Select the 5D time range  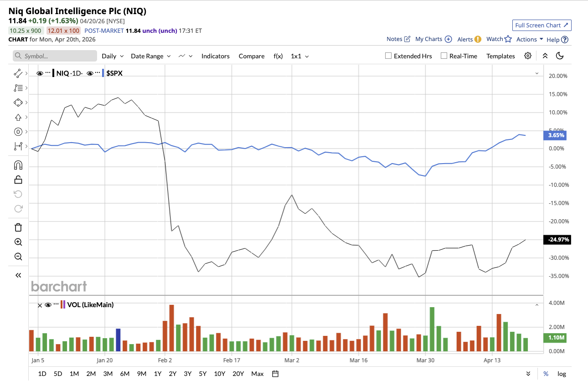58,374
